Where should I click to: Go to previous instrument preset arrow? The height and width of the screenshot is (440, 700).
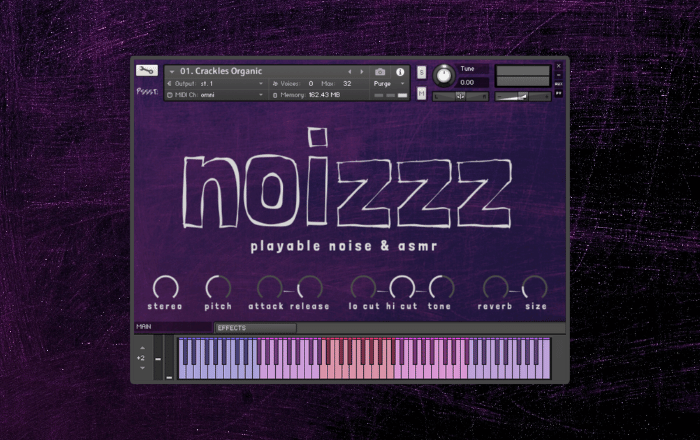(x=350, y=72)
